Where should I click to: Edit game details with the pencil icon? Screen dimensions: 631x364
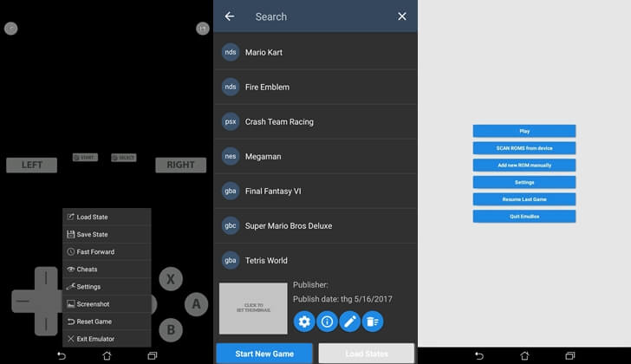tap(349, 322)
